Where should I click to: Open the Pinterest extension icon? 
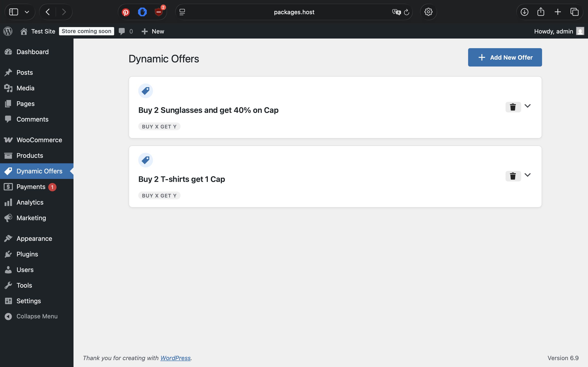click(126, 12)
